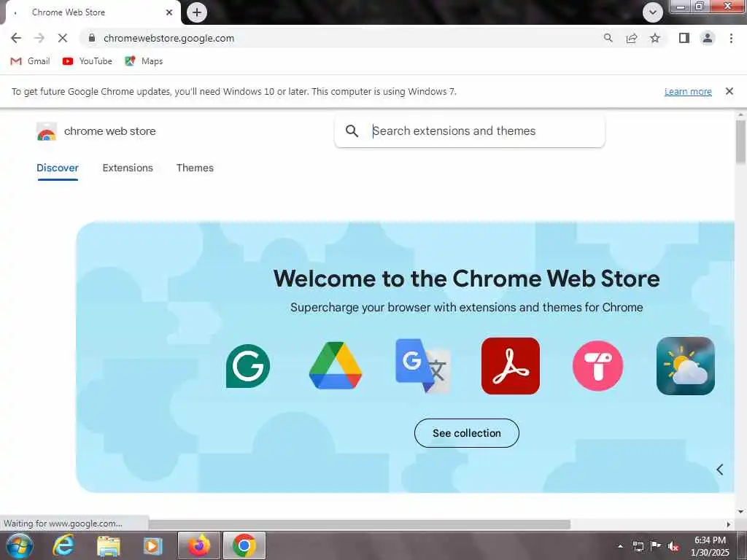Click the Chrome taskbar button
Viewport: 747px width, 560px height.
244,545
